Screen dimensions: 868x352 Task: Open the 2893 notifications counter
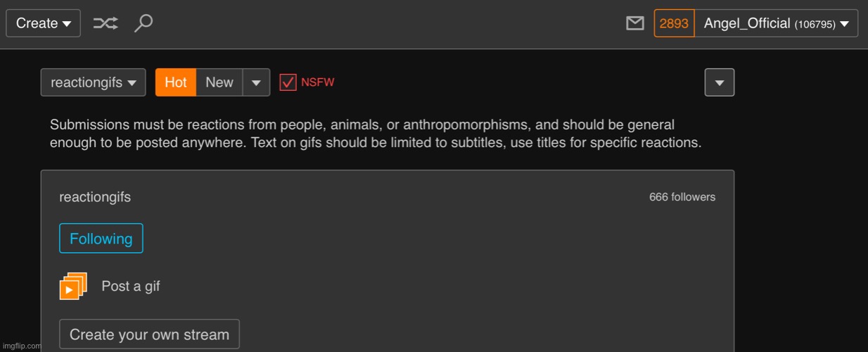coord(674,23)
